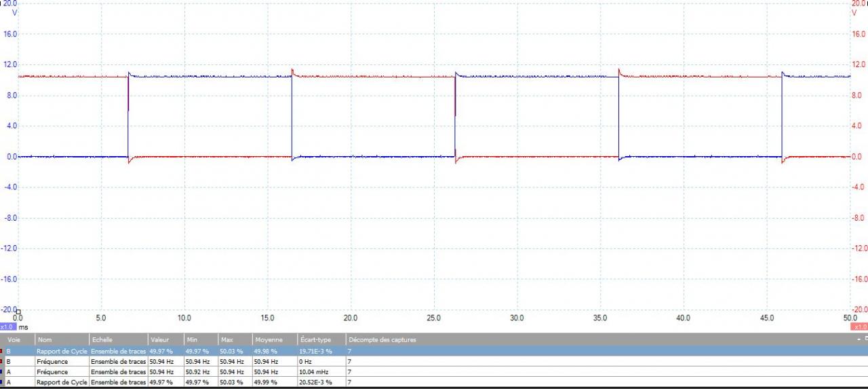Viewport: 868px width, 389px height.
Task: Click the Écart-type column header
Action: coord(321,339)
